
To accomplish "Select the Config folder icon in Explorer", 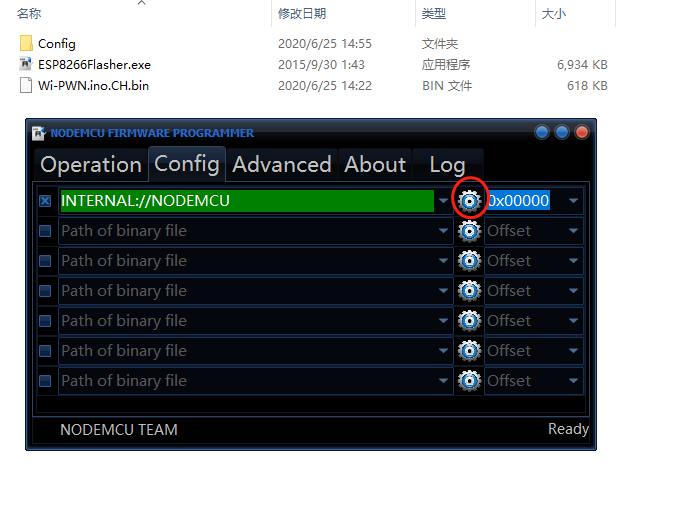I will pyautogui.click(x=26, y=43).
